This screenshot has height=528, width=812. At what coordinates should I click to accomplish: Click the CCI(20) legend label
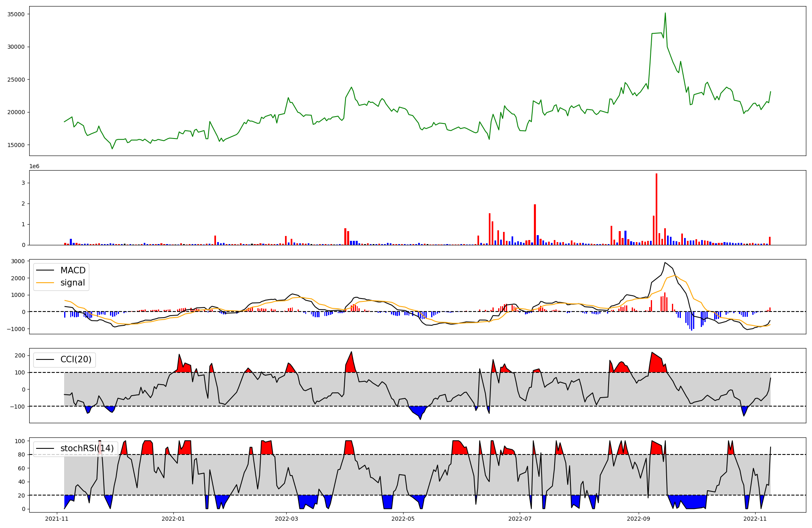pos(76,359)
